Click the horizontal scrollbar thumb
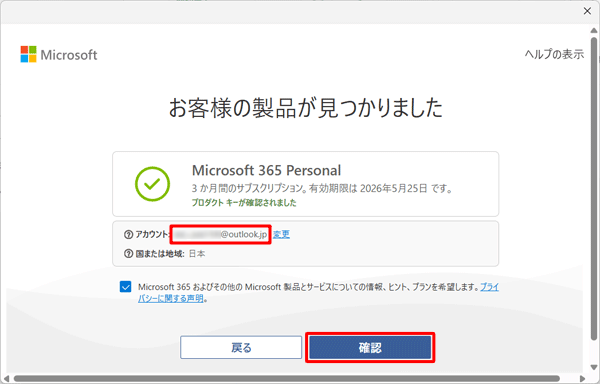Screen dimensions: 600x384 pos(287,379)
